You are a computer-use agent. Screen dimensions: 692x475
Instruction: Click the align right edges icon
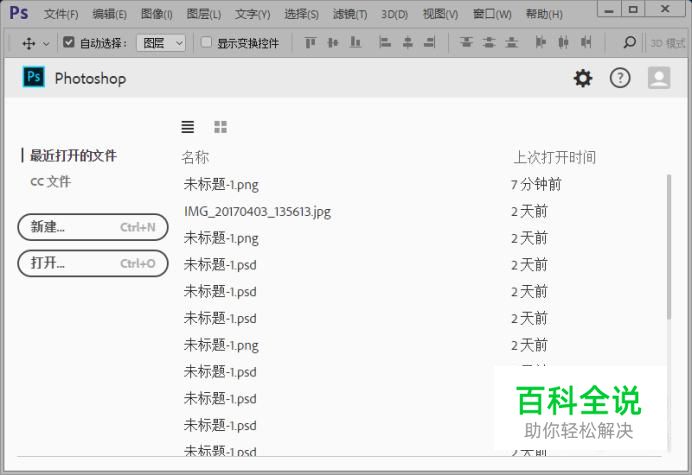click(429, 42)
